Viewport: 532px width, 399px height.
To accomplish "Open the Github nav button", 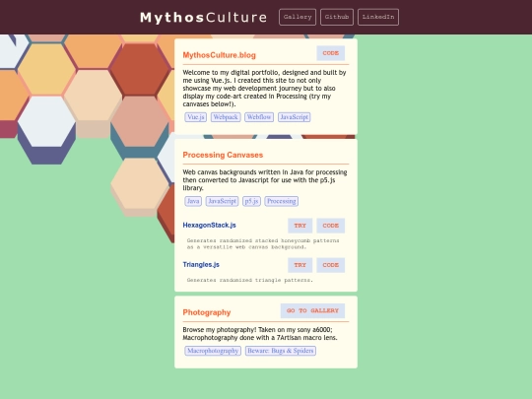I will click(x=337, y=17).
